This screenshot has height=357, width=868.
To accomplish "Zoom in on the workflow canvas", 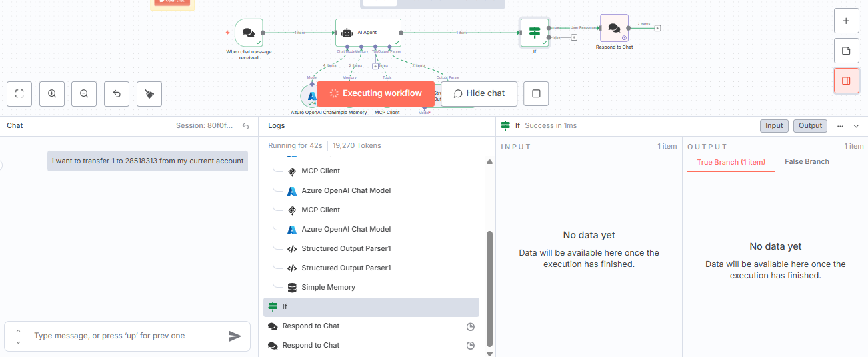I will point(52,94).
